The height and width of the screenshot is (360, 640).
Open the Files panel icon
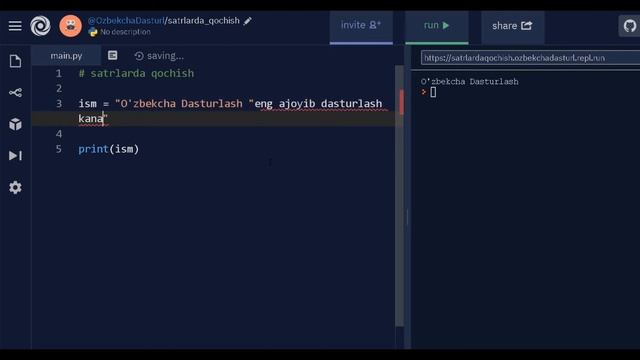pyautogui.click(x=16, y=61)
